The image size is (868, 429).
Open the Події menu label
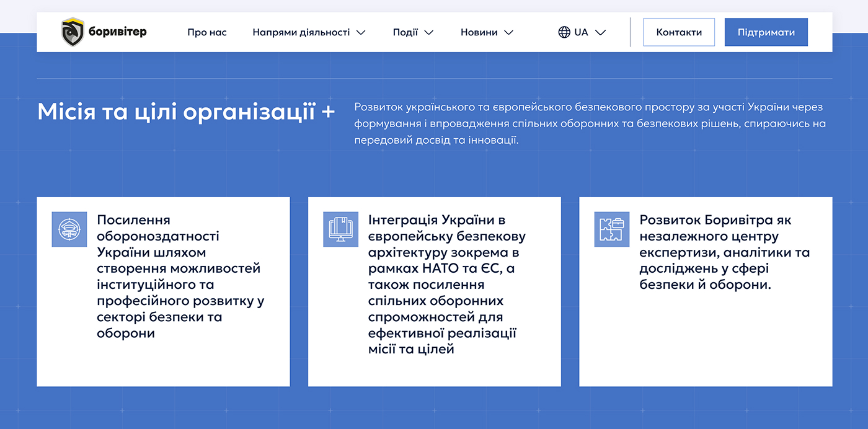click(405, 32)
